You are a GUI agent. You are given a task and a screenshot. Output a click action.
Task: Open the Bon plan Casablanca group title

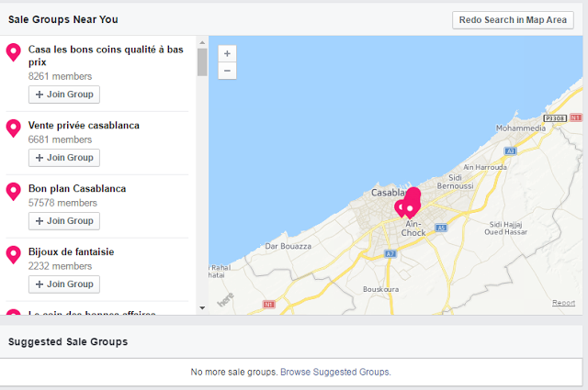click(x=77, y=188)
